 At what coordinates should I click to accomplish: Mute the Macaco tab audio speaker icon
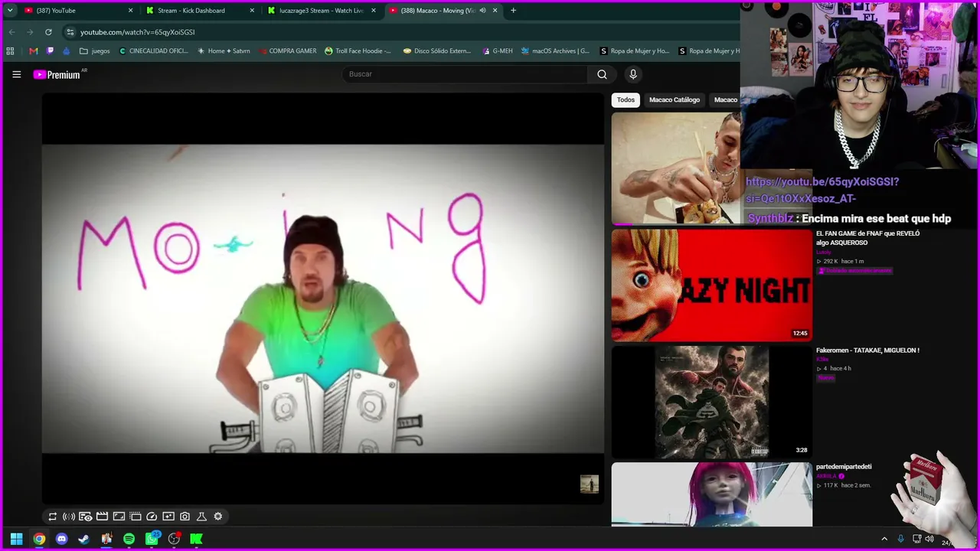point(482,11)
